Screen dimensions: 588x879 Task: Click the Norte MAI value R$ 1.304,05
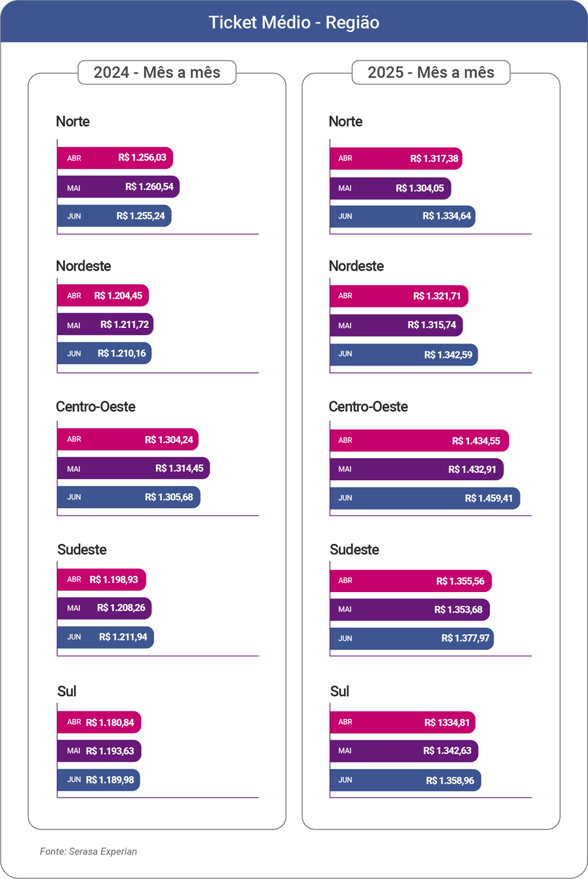[420, 188]
